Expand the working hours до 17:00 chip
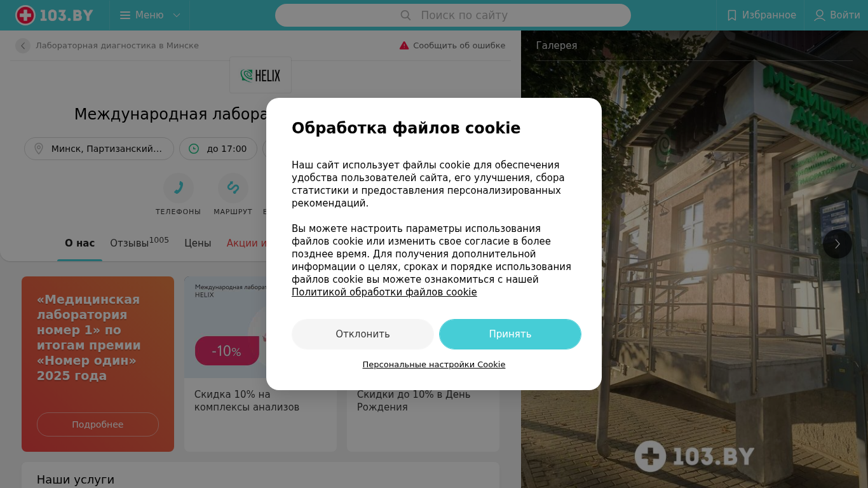 coord(218,149)
